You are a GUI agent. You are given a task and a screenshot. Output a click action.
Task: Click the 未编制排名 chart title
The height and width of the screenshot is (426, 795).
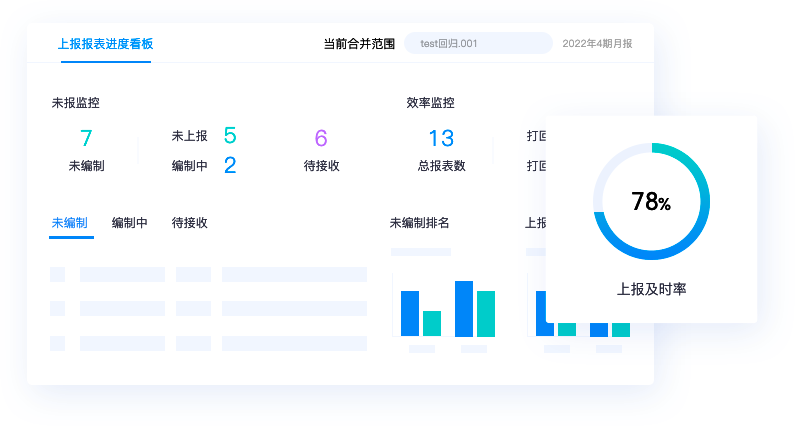[419, 223]
